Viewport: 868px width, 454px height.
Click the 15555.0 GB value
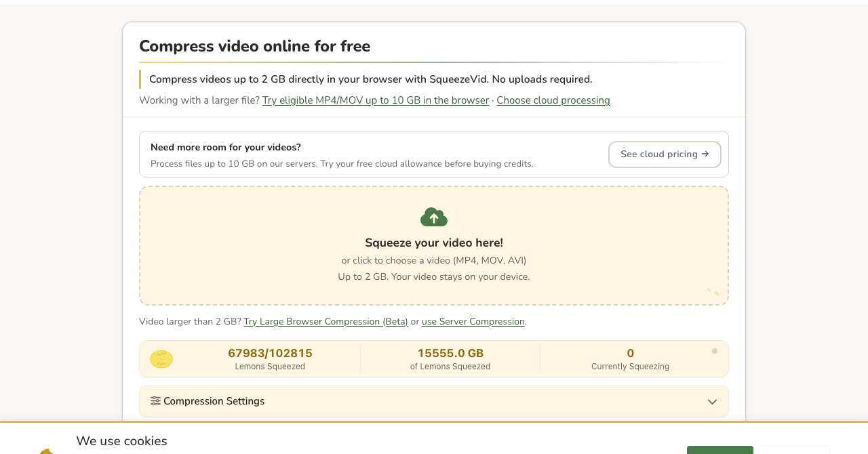click(x=450, y=353)
